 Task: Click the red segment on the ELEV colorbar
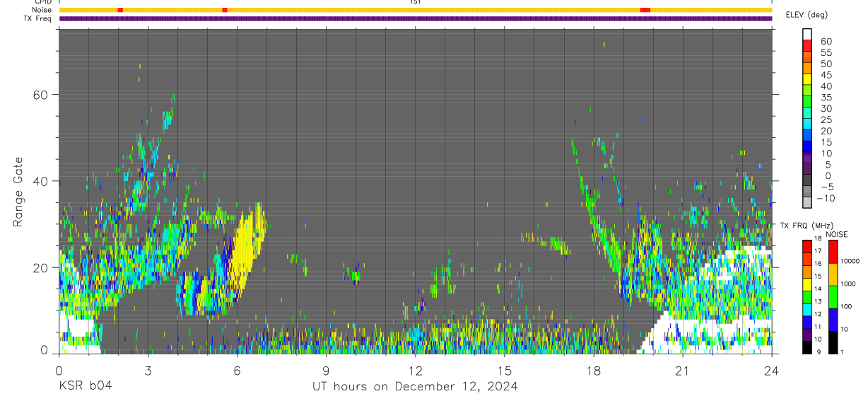807,45
